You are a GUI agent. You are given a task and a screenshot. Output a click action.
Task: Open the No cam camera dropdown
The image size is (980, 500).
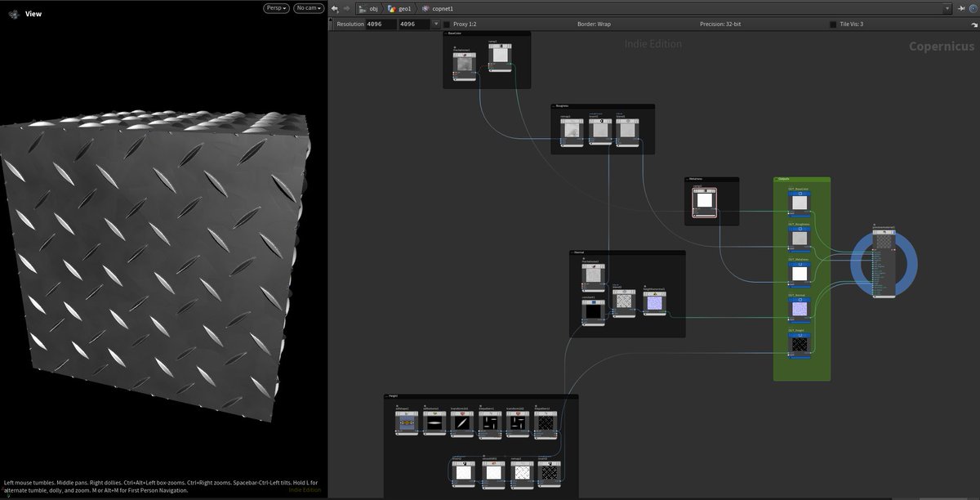point(309,8)
